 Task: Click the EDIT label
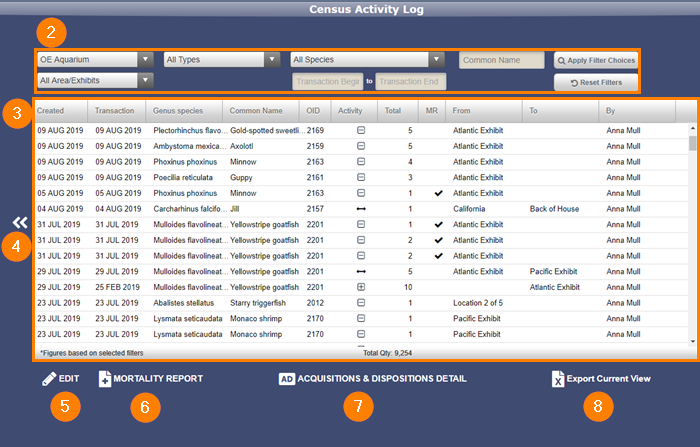(x=69, y=379)
